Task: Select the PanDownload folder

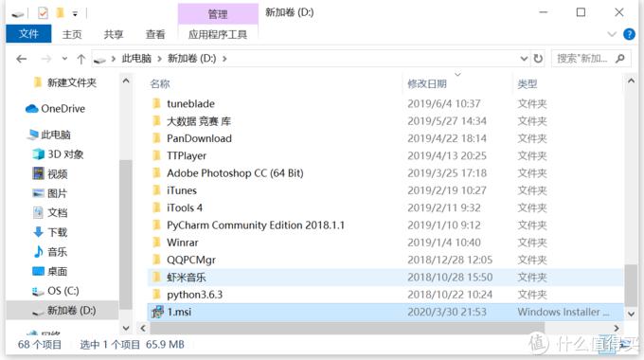Action: pos(199,138)
